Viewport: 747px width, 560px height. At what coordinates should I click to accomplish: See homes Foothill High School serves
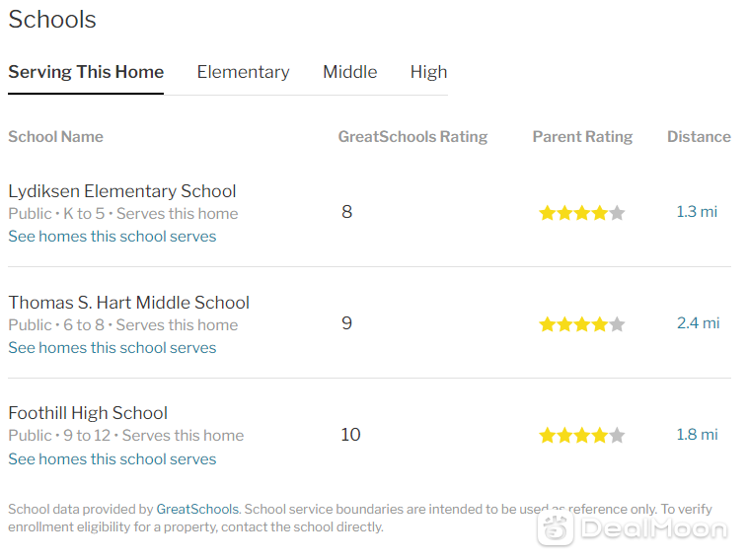112,459
